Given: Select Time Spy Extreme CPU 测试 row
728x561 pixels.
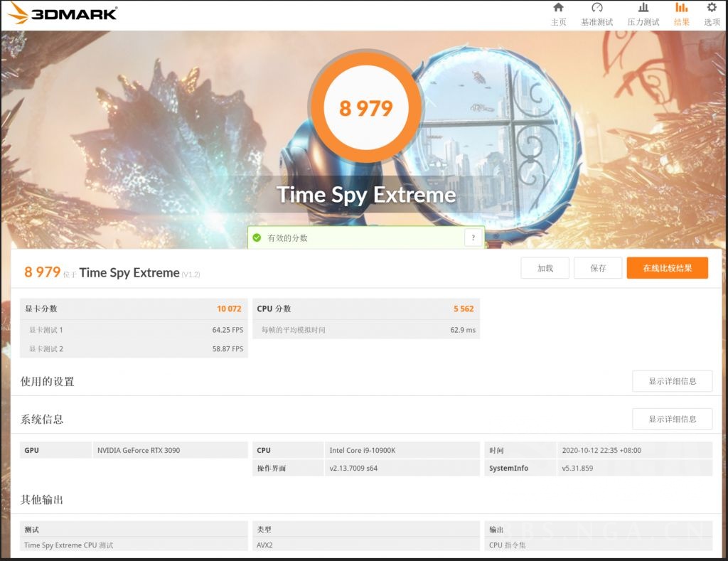Looking at the screenshot, I should click(x=134, y=545).
